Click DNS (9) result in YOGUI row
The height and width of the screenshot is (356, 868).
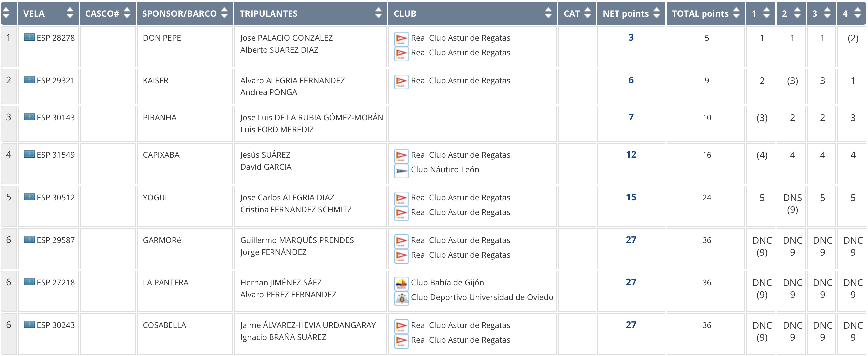[x=792, y=204]
